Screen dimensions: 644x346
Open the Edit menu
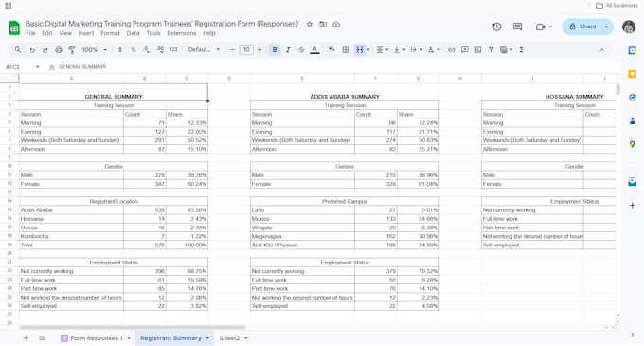click(x=46, y=33)
